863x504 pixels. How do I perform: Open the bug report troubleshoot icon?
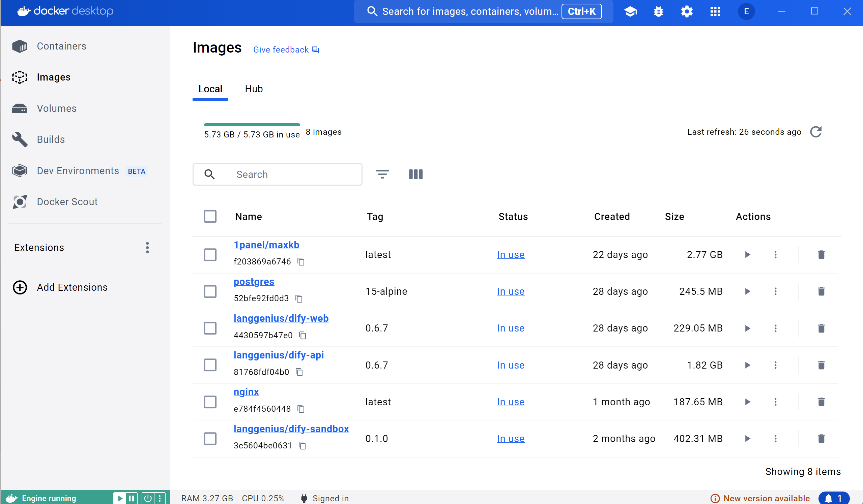click(658, 11)
